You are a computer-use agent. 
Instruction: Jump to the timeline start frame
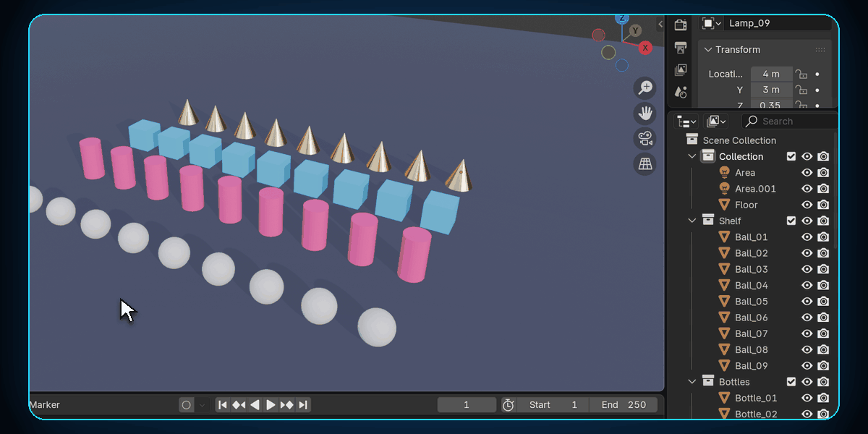[223, 405]
